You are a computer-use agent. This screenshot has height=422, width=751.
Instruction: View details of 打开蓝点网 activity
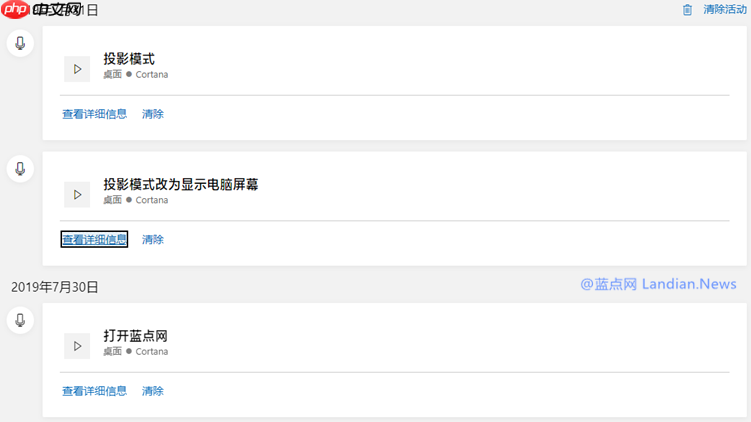click(x=94, y=391)
